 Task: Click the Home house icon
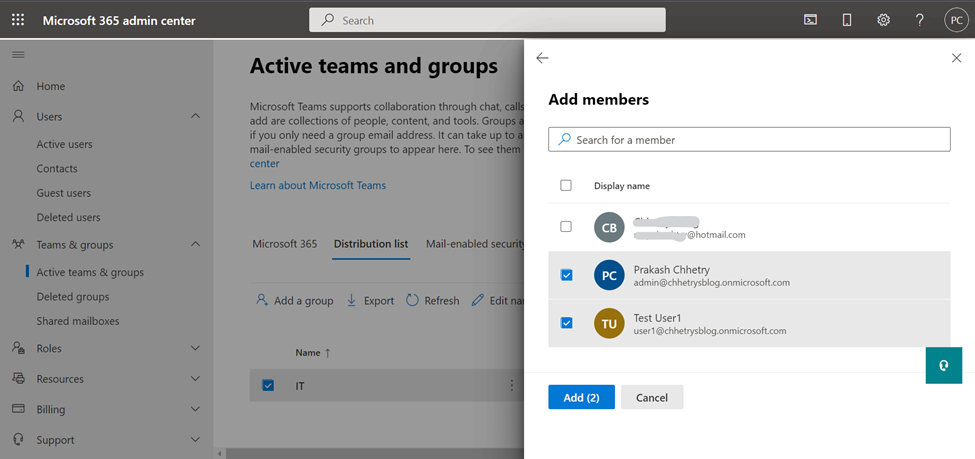tap(19, 86)
